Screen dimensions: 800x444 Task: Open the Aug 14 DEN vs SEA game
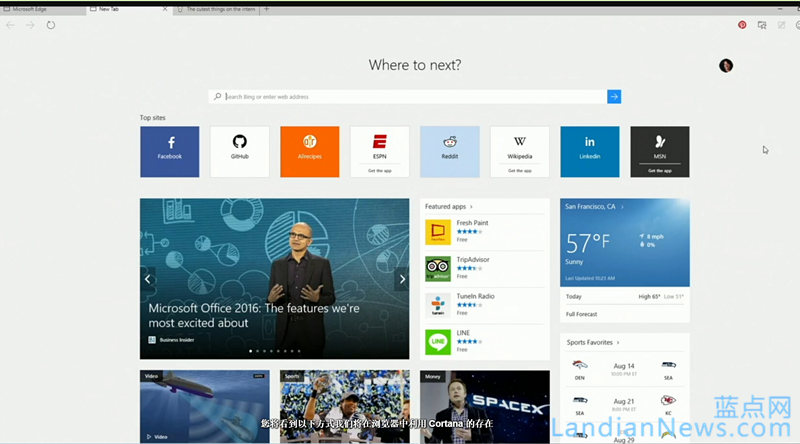pos(624,369)
